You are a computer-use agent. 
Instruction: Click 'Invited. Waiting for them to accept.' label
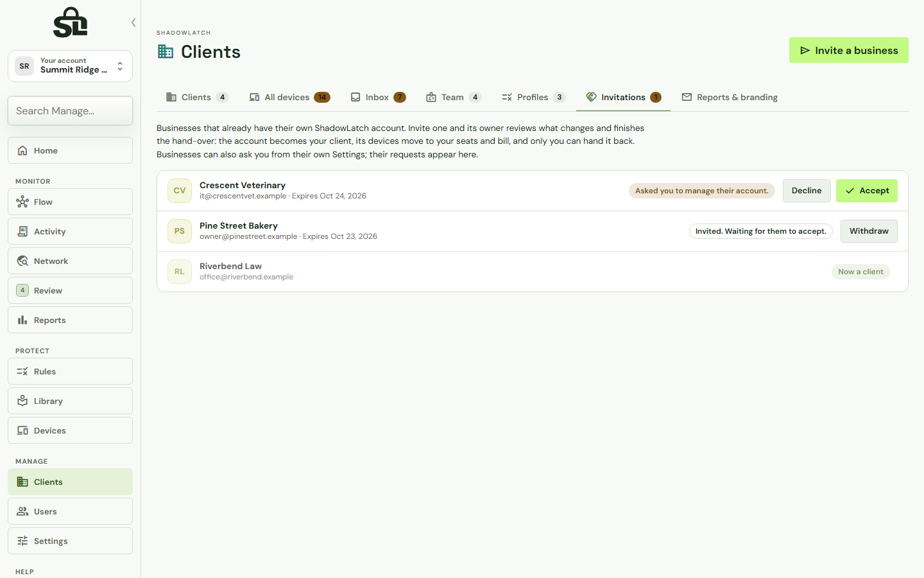(x=761, y=231)
